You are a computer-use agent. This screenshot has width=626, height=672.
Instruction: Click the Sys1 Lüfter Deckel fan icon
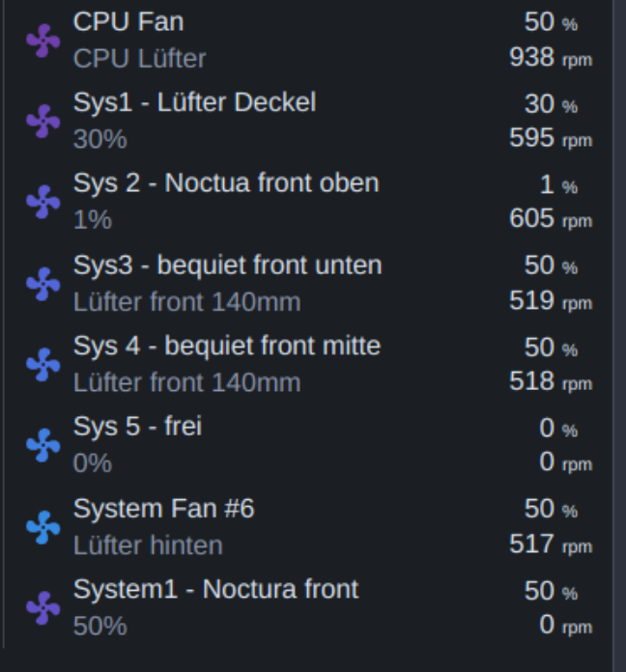click(x=43, y=121)
